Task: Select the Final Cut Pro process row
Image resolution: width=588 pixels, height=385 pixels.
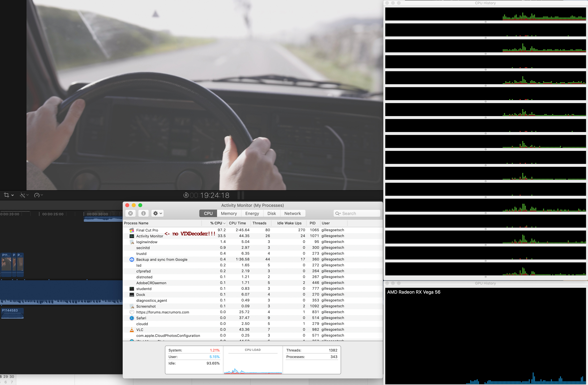Action: pos(147,230)
